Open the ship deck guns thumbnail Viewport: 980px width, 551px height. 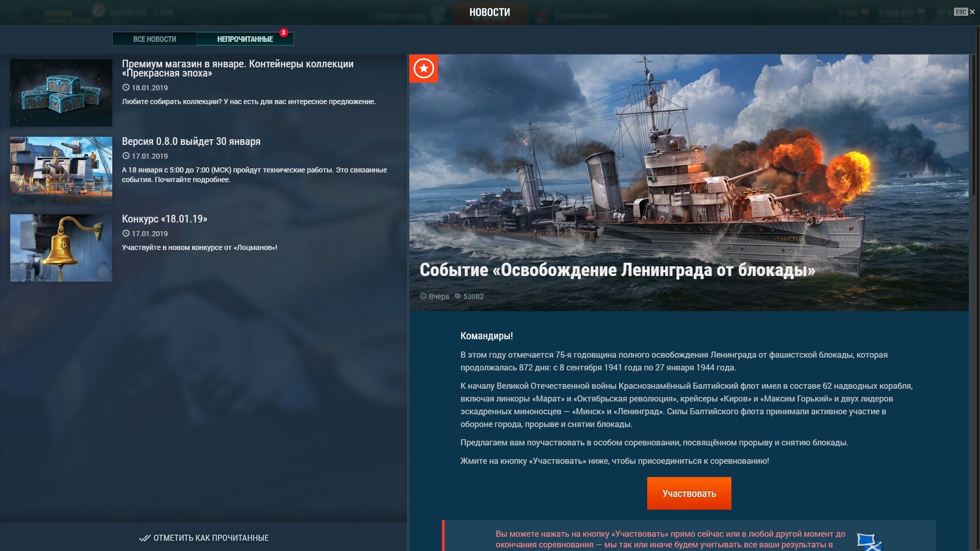coord(61,170)
